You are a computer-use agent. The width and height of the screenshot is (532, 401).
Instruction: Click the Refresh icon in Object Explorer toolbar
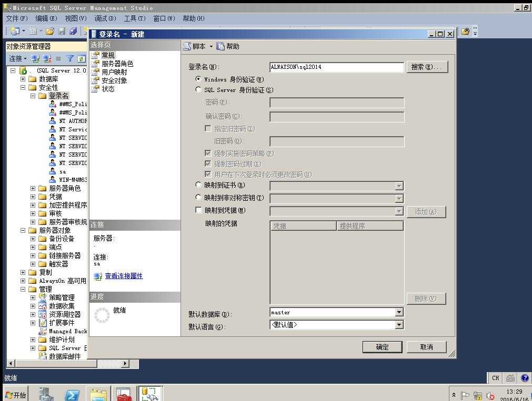(x=82, y=59)
